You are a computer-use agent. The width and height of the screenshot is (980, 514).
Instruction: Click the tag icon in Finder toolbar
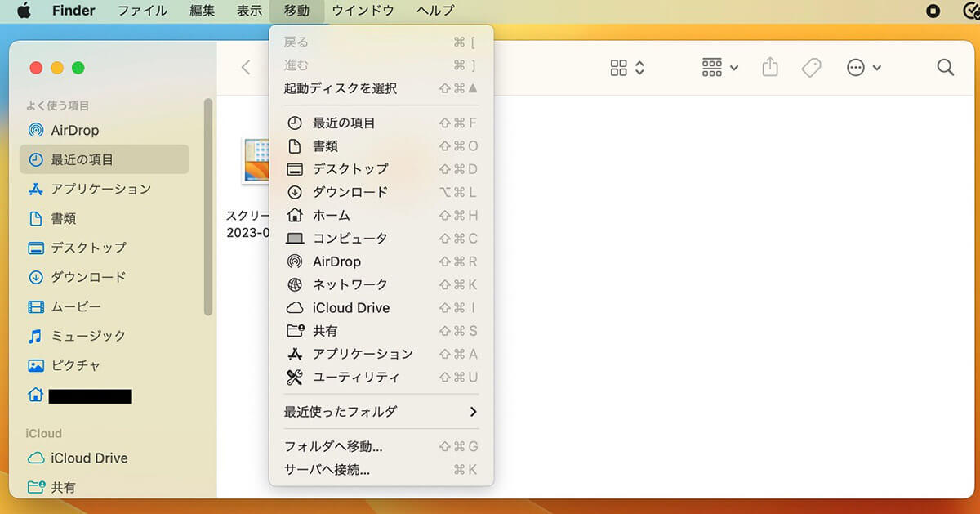(811, 68)
